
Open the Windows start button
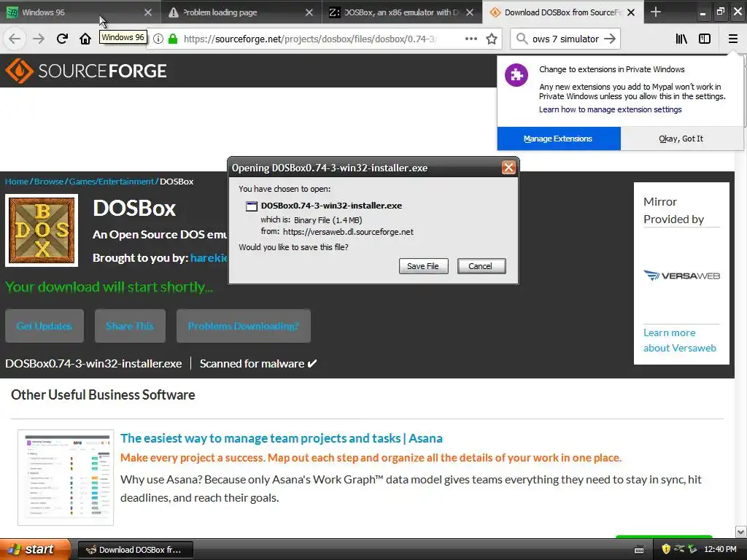tap(35, 549)
